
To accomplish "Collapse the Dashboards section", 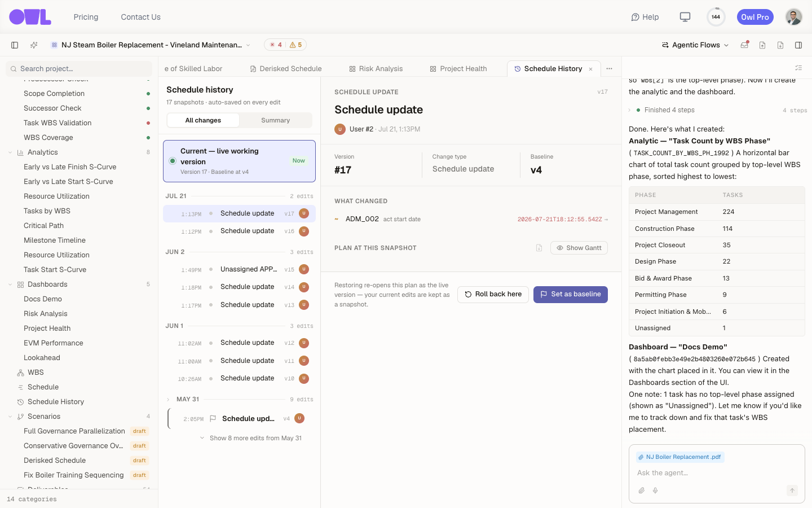I will pyautogui.click(x=10, y=284).
